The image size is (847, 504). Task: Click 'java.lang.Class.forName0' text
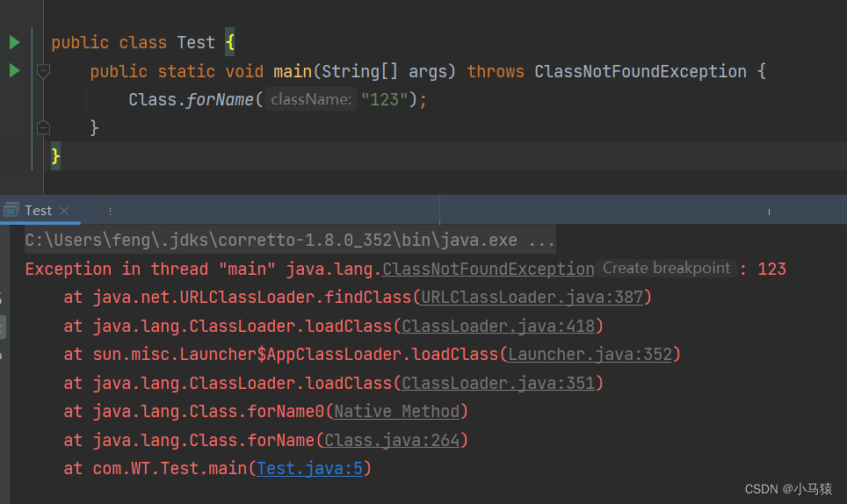208,412
